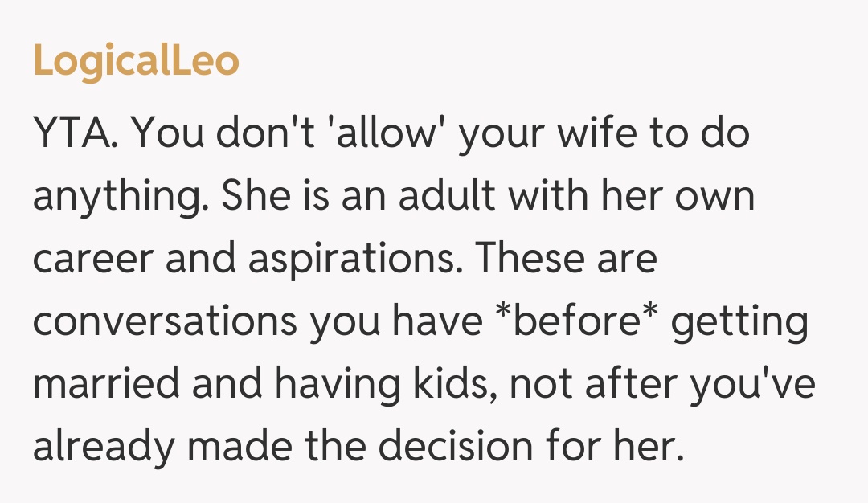Open the LogicalLeo user profile link
The image size is (868, 503).
click(136, 63)
